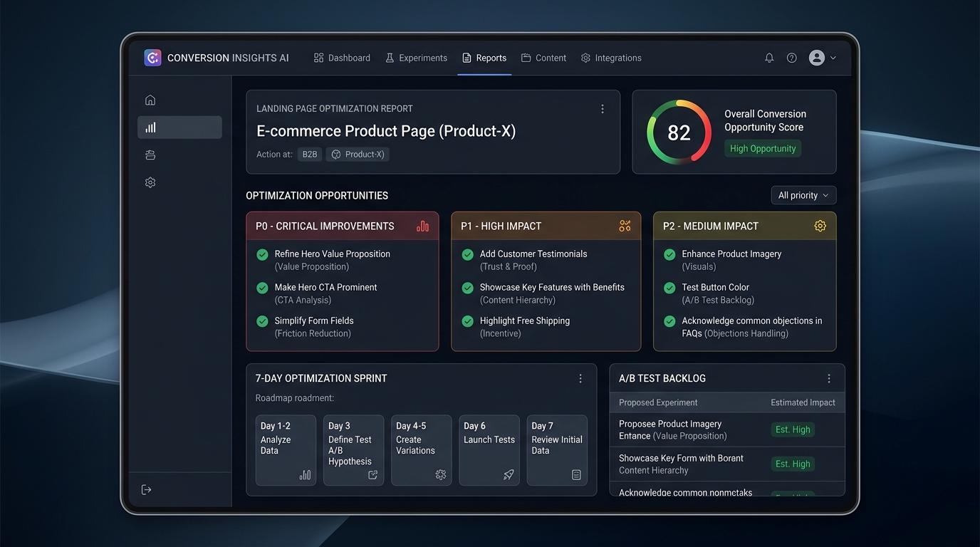Toggle the Refine Hero Value Proposition check

click(262, 254)
